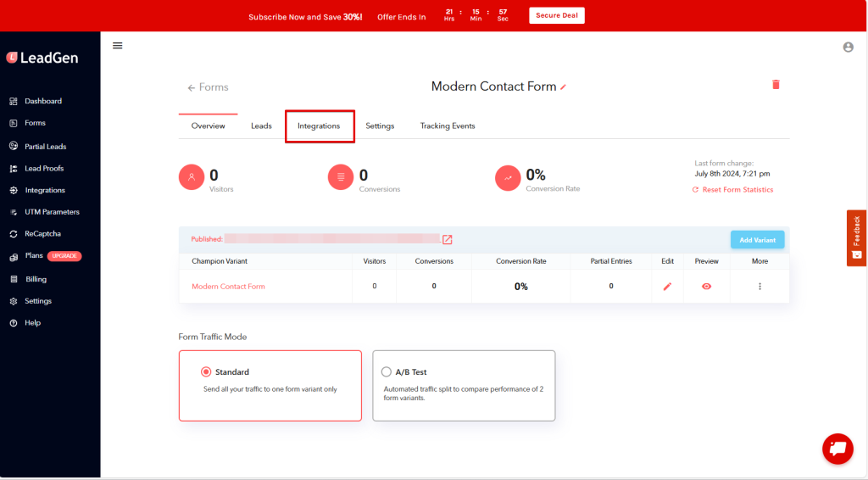Open the More three-dot menu in table

click(x=759, y=287)
